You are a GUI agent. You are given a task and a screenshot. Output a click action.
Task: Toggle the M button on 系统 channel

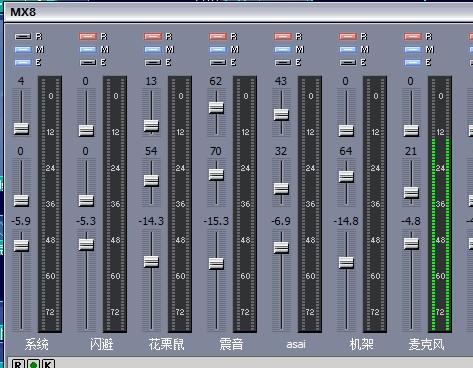(x=23, y=50)
